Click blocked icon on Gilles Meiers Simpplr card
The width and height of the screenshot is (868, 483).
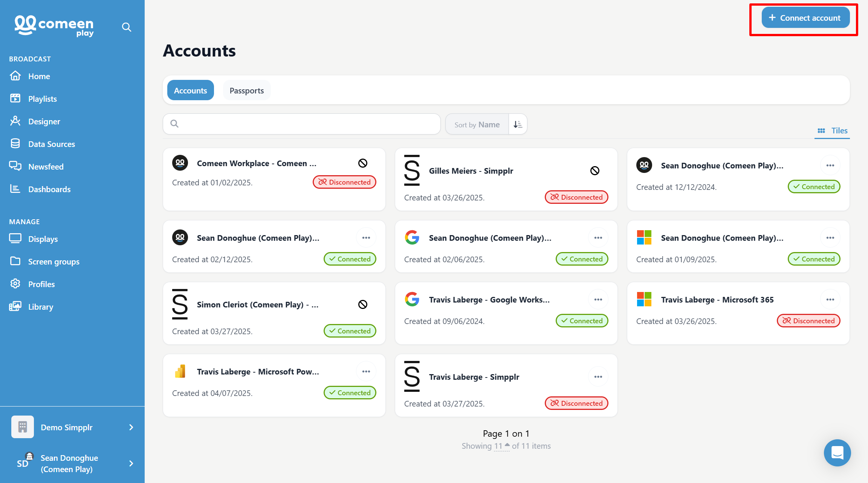(x=594, y=171)
